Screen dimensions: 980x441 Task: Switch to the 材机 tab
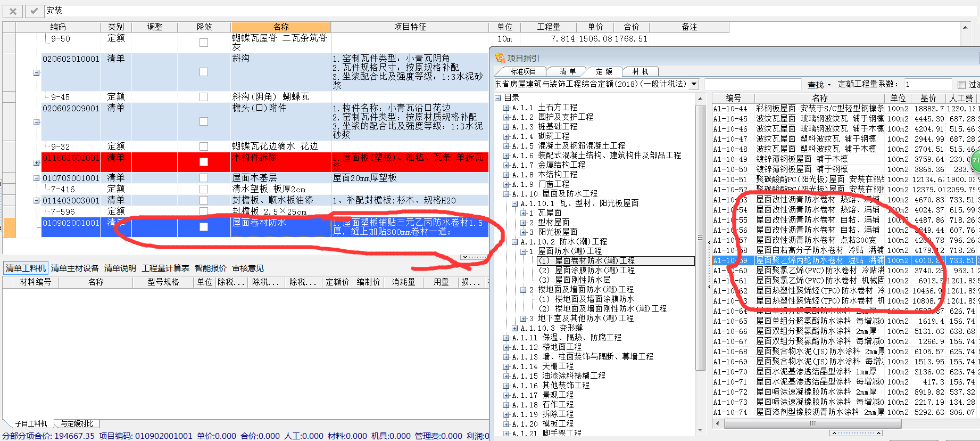[x=640, y=71]
